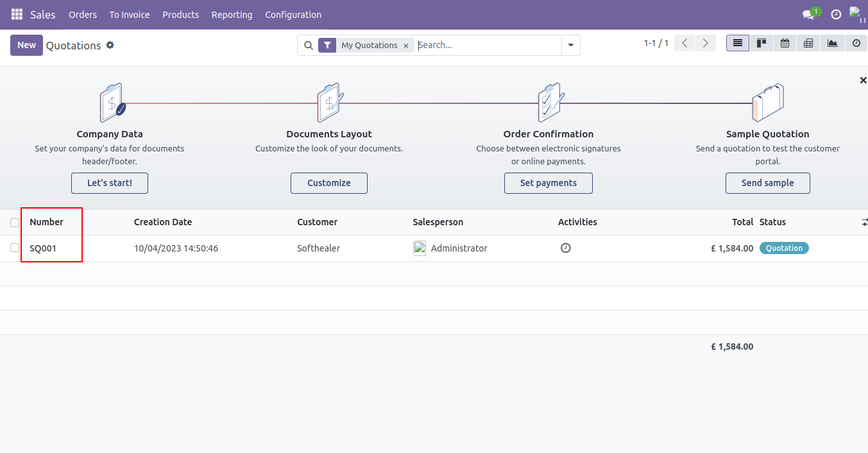Go to the previous page of records

pyautogui.click(x=685, y=43)
